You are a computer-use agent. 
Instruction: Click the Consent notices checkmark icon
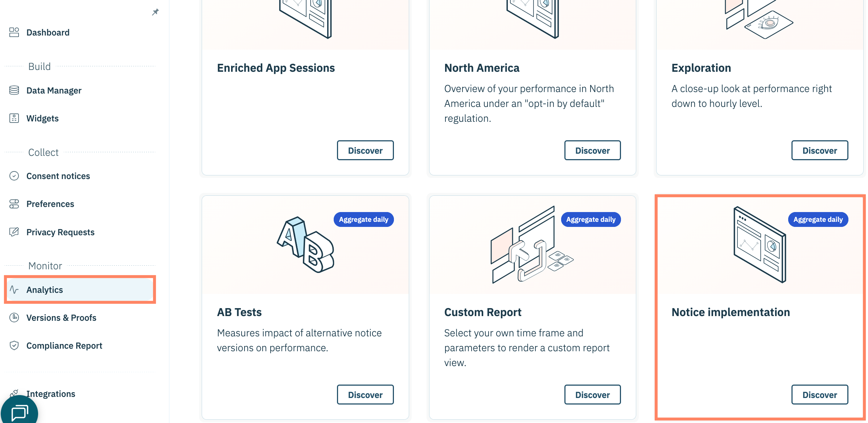pos(14,176)
